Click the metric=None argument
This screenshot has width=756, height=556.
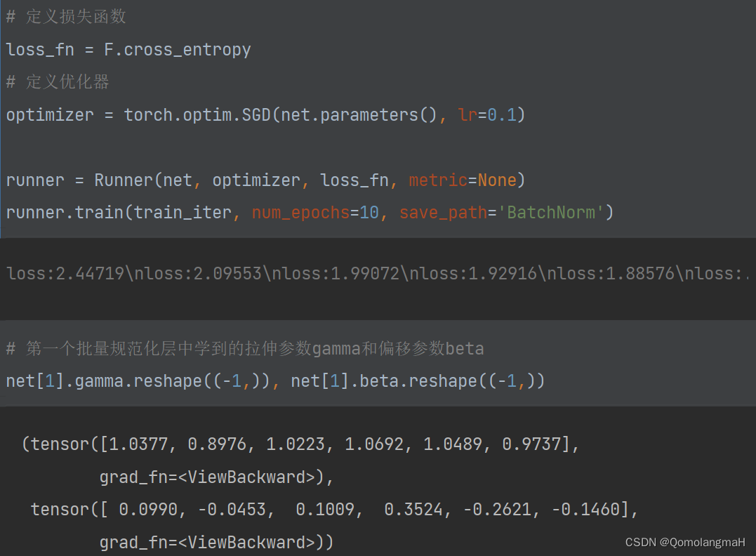pos(463,180)
